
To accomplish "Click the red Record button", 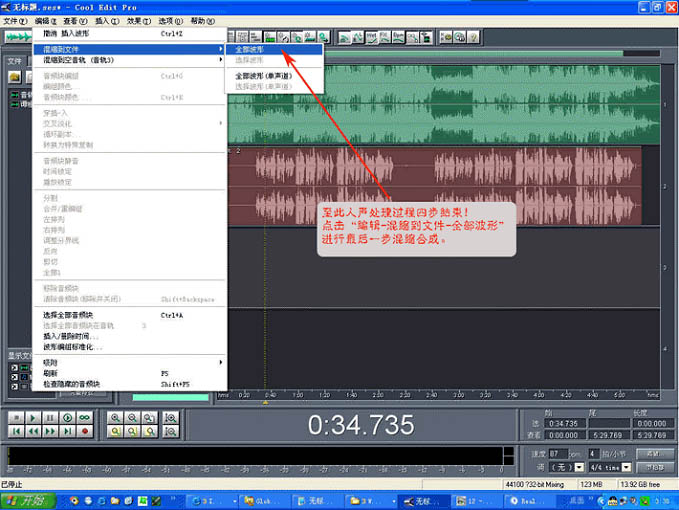I will click(x=85, y=431).
